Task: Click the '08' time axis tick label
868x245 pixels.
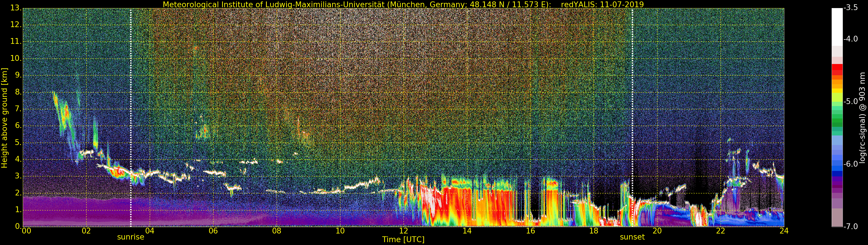Action: [x=276, y=231]
